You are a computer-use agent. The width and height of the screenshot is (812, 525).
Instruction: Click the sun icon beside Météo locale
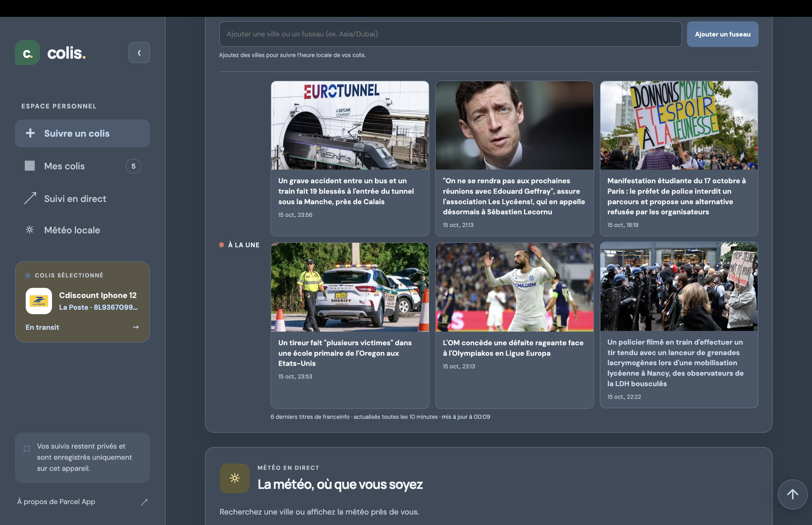tap(30, 230)
